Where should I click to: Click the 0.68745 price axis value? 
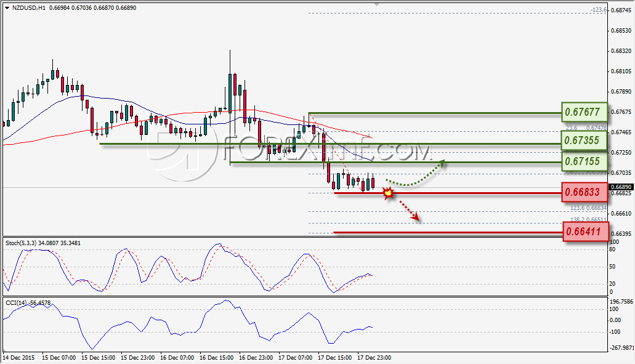click(621, 10)
